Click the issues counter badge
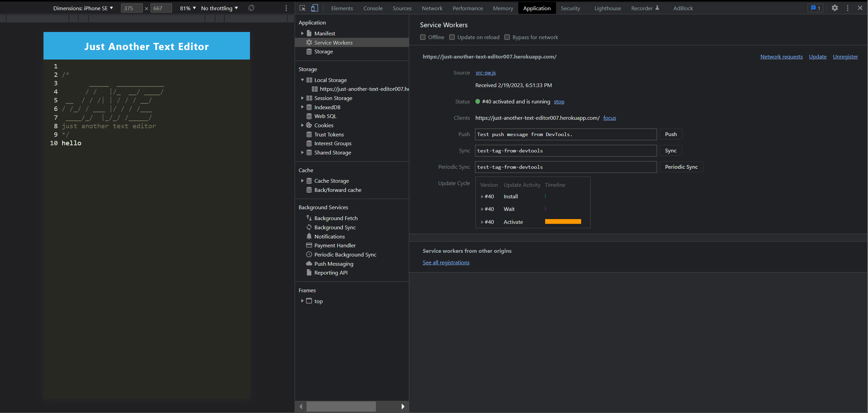This screenshot has height=413, width=868. [816, 8]
